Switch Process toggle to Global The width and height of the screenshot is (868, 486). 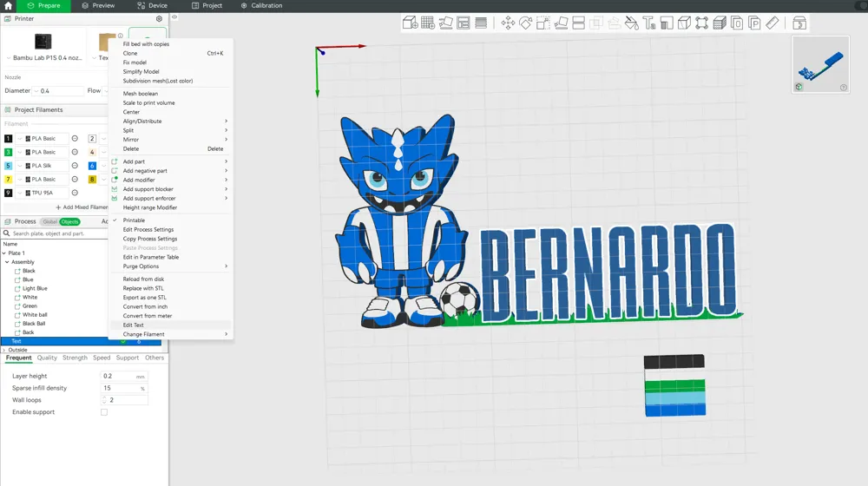[x=49, y=222]
